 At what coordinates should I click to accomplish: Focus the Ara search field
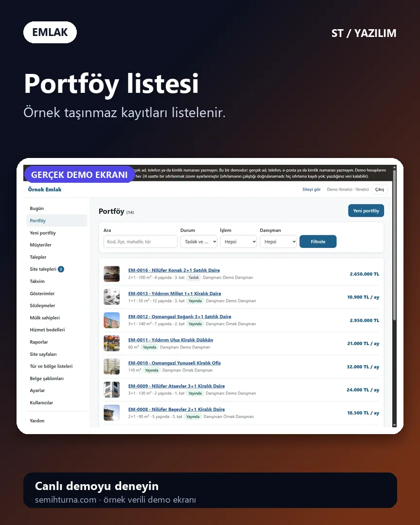click(x=140, y=242)
